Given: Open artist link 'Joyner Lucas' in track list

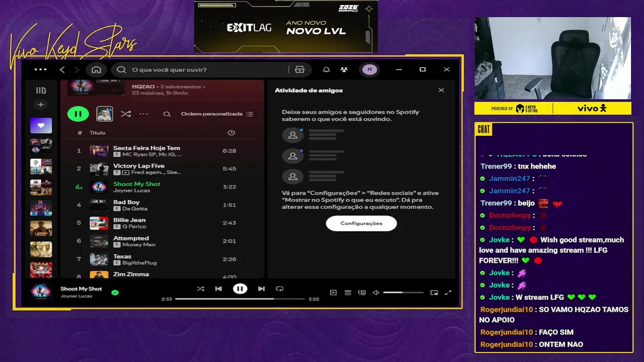Looking at the screenshot, I should click(131, 191).
